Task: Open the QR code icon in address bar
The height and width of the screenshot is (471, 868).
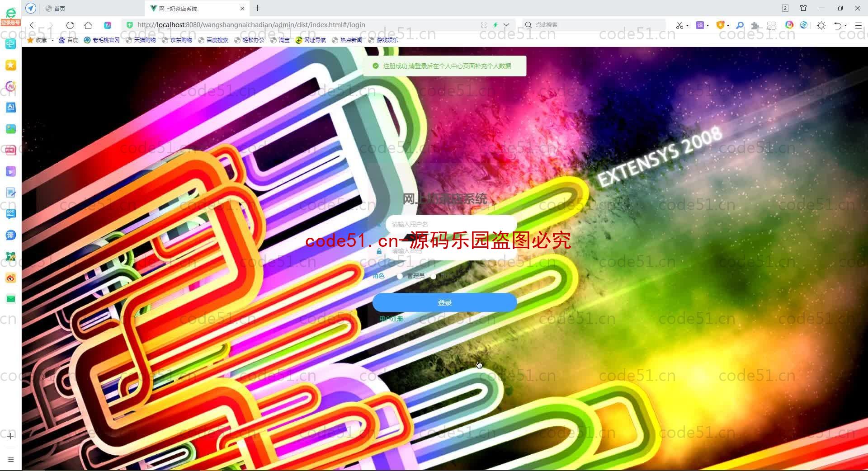Action: [484, 25]
